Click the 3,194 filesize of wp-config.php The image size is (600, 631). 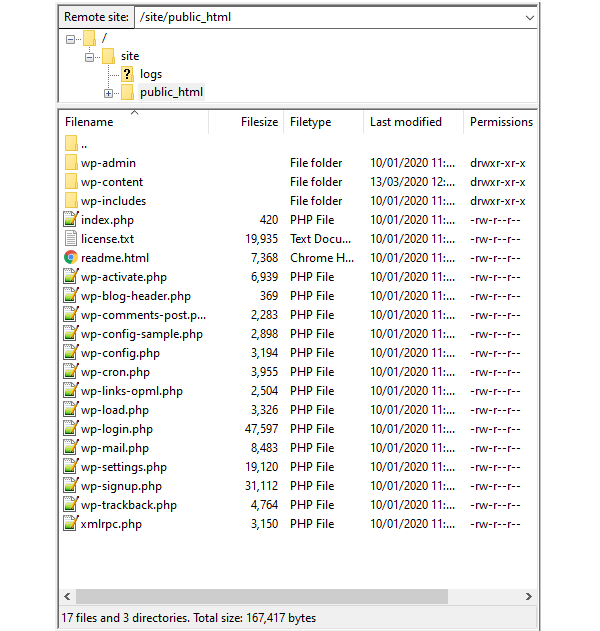coord(264,353)
